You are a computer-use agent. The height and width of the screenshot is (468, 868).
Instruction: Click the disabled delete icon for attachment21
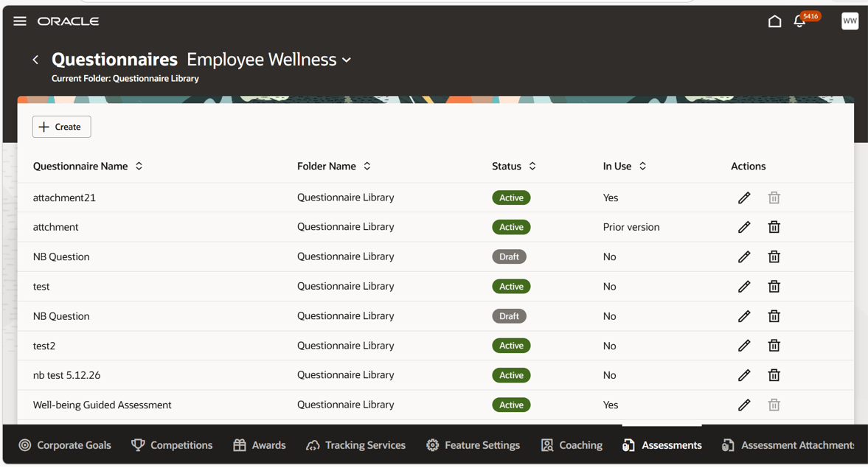click(774, 198)
